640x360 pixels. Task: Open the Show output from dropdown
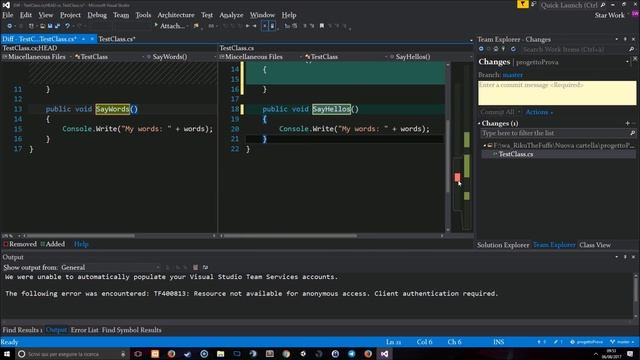(x=110, y=267)
